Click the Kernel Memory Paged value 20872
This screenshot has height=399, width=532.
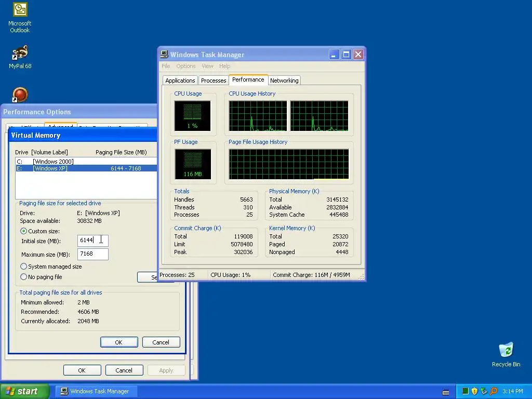(340, 244)
